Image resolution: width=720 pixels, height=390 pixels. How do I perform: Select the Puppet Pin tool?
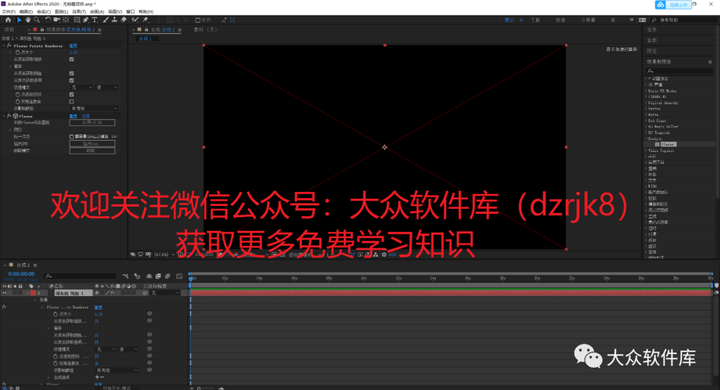click(146, 20)
